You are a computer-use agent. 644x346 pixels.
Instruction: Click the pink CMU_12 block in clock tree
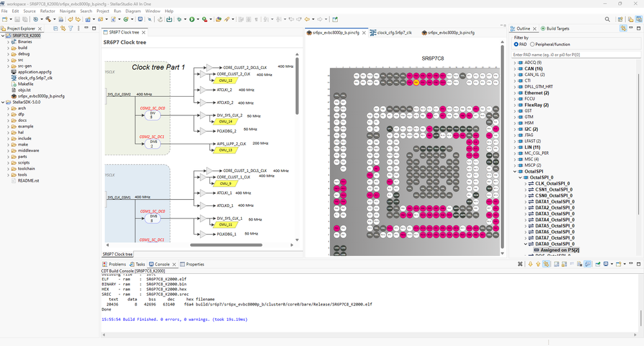(x=224, y=81)
